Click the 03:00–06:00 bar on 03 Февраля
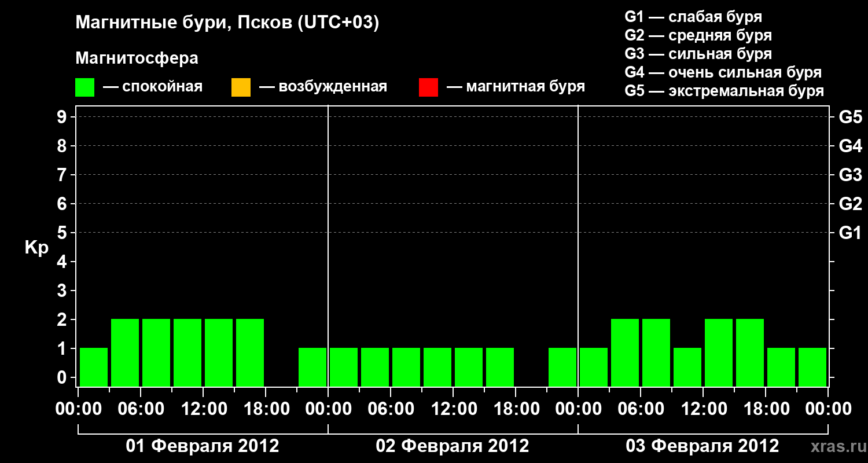Viewport: 868px width, 463px height. click(625, 352)
